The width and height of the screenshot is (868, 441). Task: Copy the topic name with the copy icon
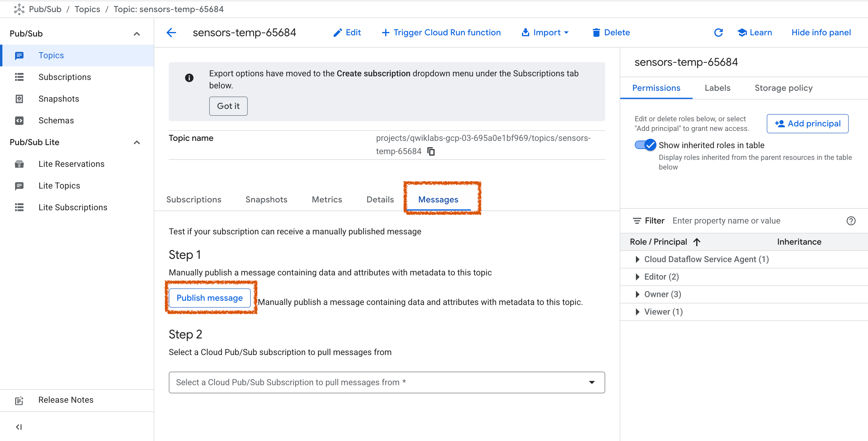pyautogui.click(x=431, y=151)
